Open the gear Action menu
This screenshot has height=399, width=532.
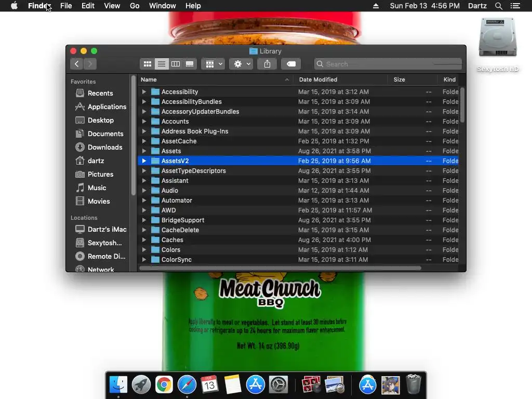(x=241, y=64)
